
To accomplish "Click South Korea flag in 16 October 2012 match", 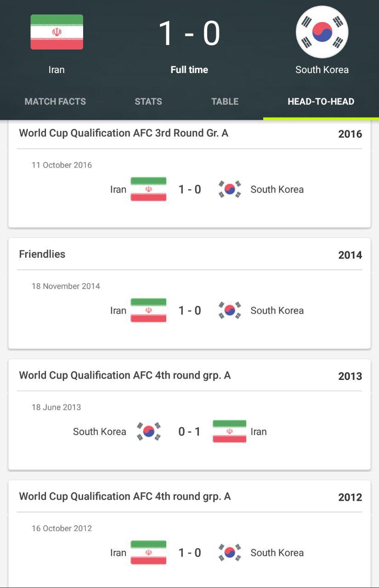I will [230, 553].
